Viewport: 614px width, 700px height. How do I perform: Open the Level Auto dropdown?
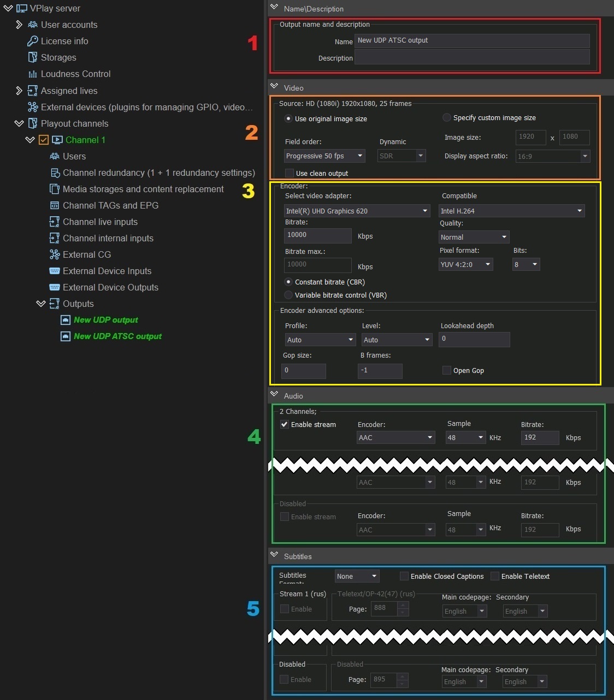point(397,340)
